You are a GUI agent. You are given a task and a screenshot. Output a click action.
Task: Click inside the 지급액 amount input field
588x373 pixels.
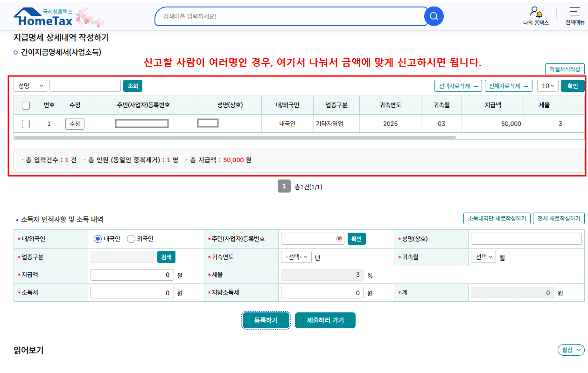pyautogui.click(x=132, y=275)
